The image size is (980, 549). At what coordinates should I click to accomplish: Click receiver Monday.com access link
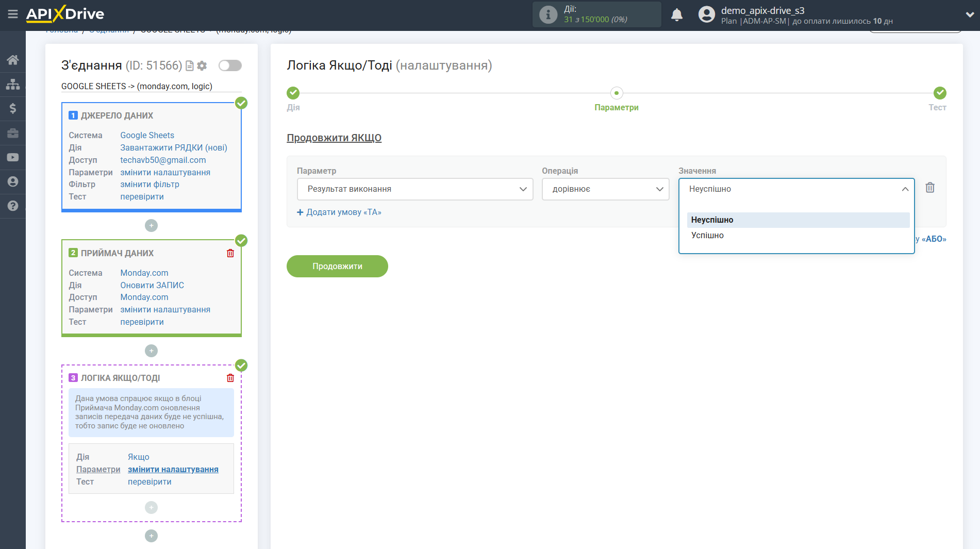tap(144, 297)
